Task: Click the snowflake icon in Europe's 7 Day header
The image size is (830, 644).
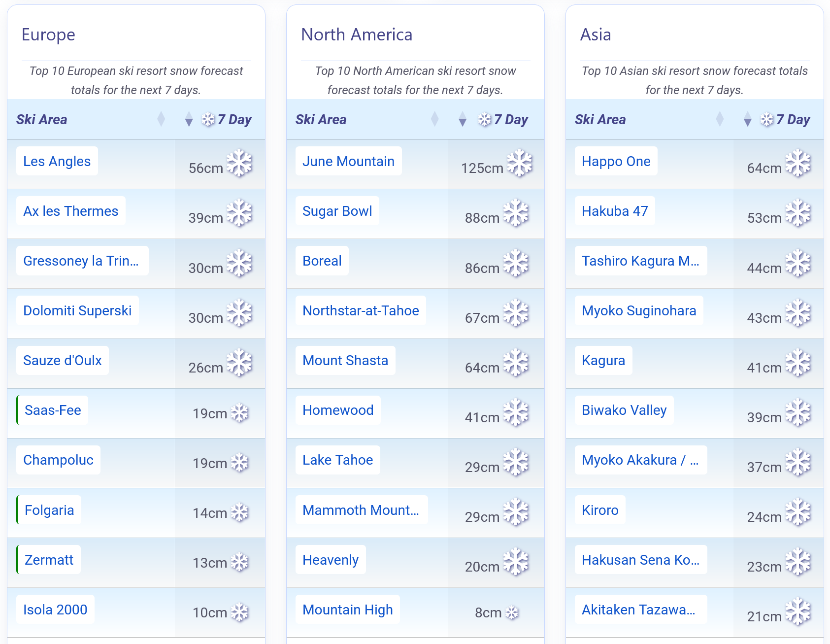Action: 208,120
